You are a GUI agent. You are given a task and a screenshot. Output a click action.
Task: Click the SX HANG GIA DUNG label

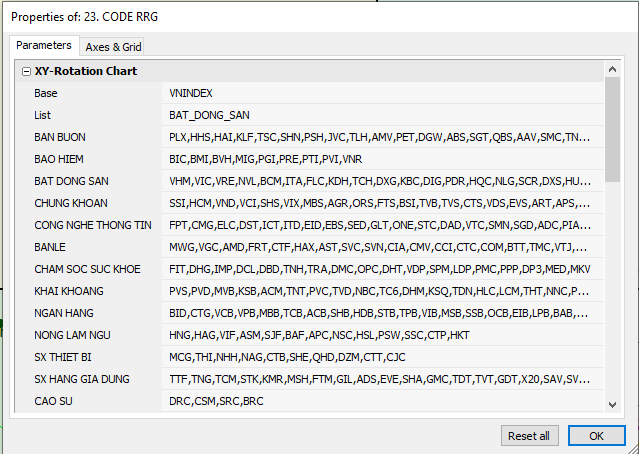(x=82, y=379)
